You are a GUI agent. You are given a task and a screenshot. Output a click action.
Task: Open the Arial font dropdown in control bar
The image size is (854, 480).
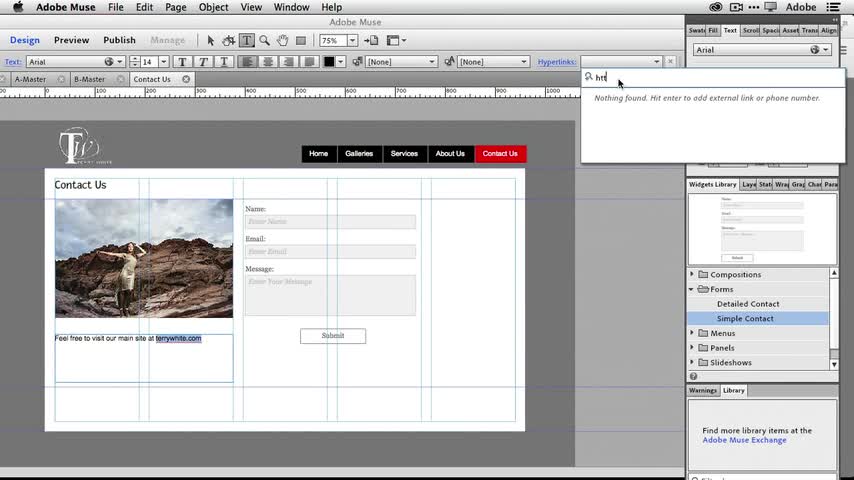pos(76,62)
